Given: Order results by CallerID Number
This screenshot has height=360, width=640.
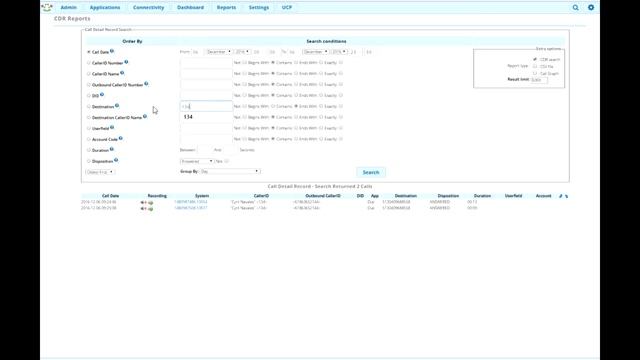Looking at the screenshot, I should pyautogui.click(x=89, y=63).
